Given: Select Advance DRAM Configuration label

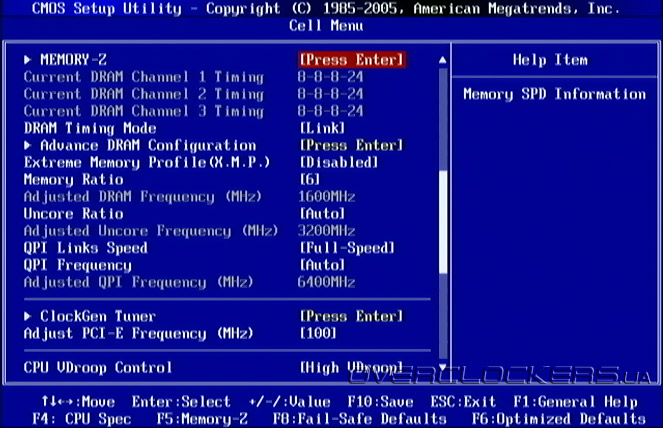Looking at the screenshot, I should click(x=148, y=146).
